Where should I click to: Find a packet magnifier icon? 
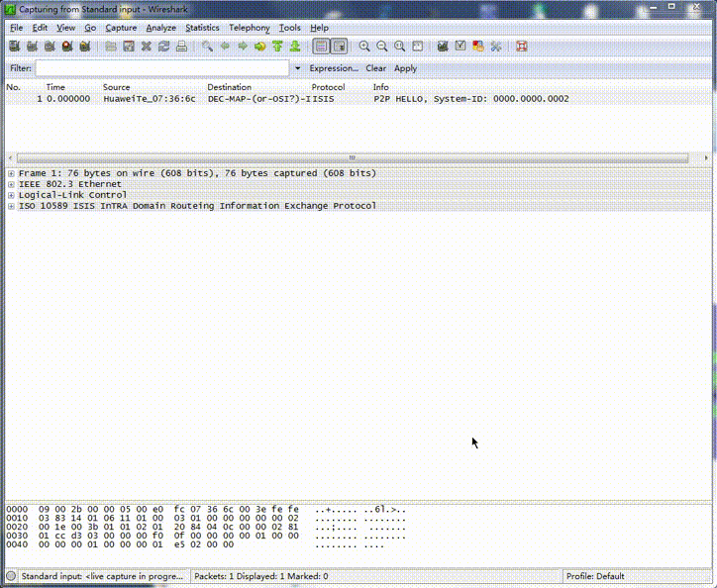click(x=207, y=47)
